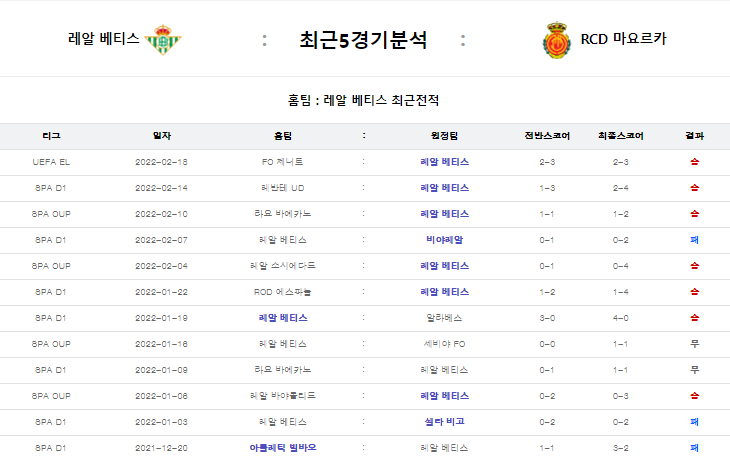Click the 전반스코어 column header
The width and height of the screenshot is (730, 458).
pos(547,135)
